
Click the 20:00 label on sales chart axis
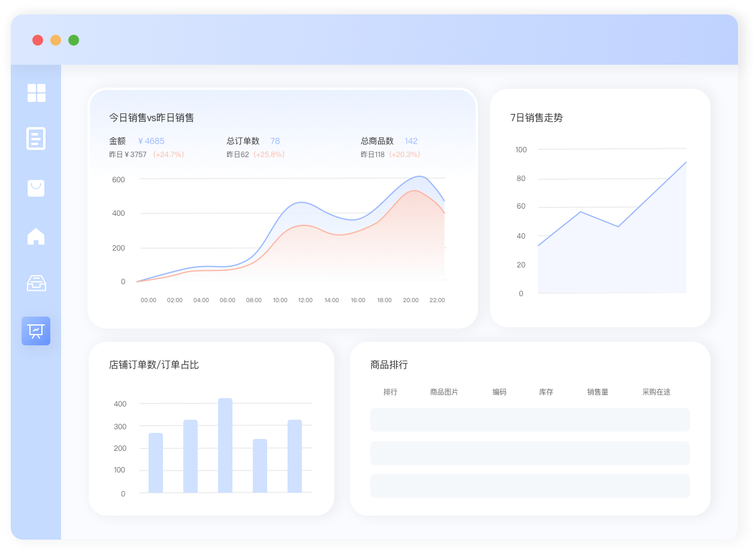[411, 300]
